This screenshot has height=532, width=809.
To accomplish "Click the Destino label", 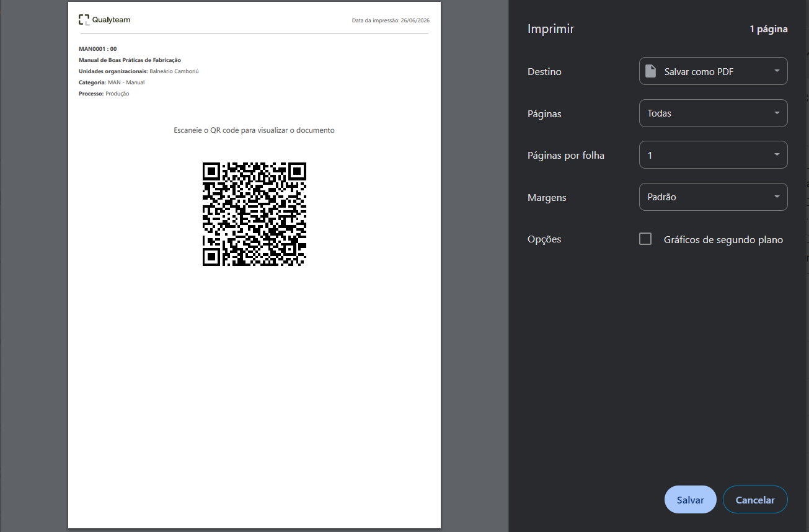I will [544, 72].
